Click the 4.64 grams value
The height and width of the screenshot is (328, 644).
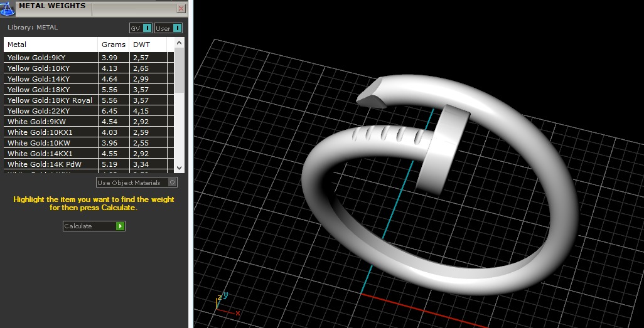pos(109,79)
